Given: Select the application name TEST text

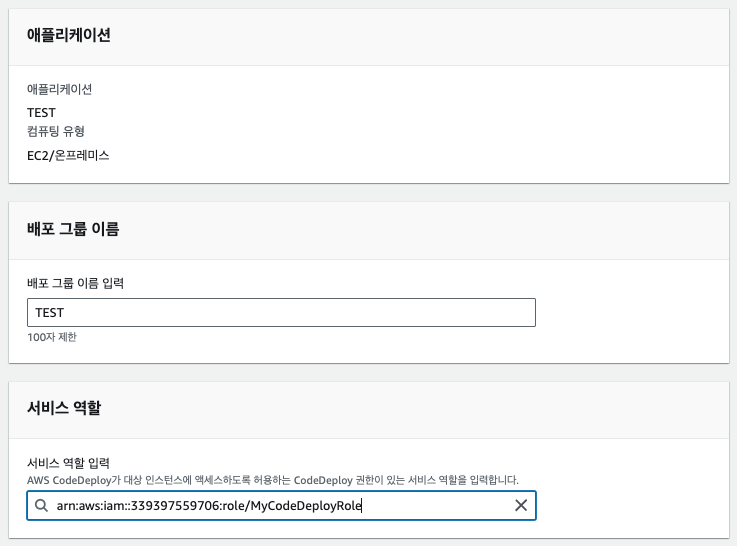Looking at the screenshot, I should tap(41, 113).
